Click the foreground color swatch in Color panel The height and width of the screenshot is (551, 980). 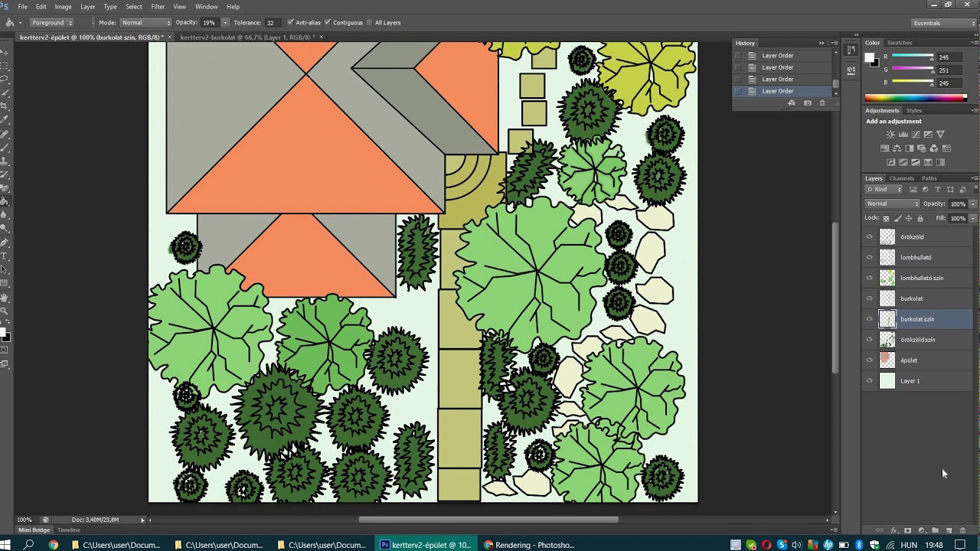870,58
